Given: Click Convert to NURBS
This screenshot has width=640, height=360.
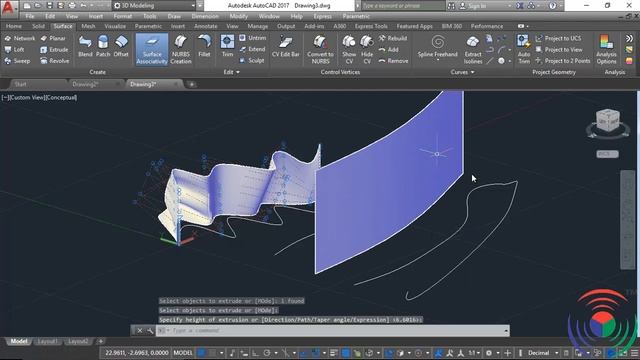Looking at the screenshot, I should coord(320,49).
